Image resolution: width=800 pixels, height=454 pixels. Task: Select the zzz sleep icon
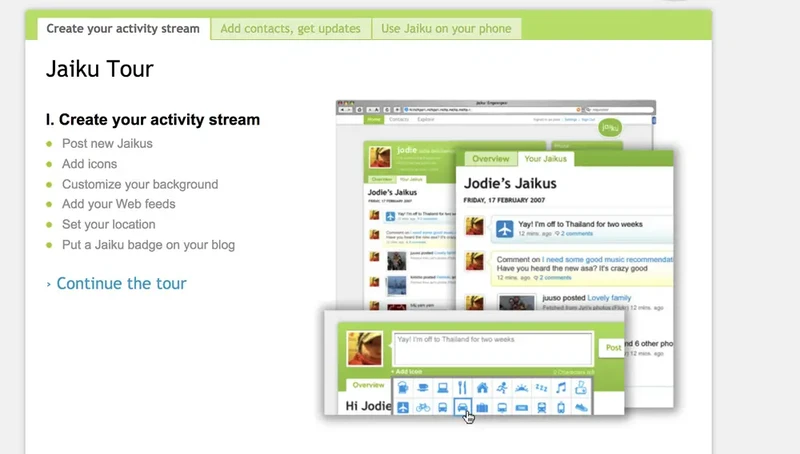[x=541, y=386]
